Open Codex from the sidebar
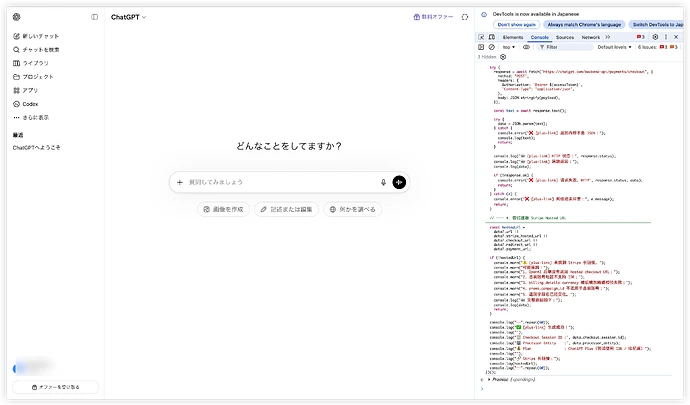Screen dimensions: 690x405 click(x=26, y=104)
